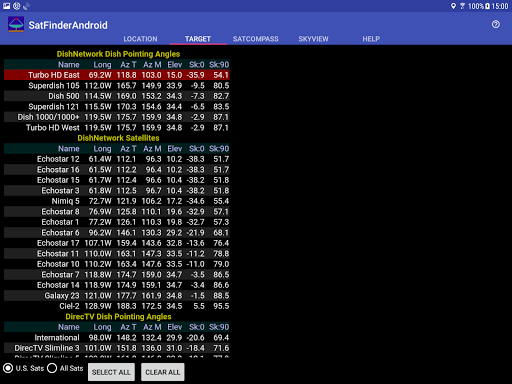Select the Echostar 17 satellite row
This screenshot has height=384, width=512.
click(117, 243)
